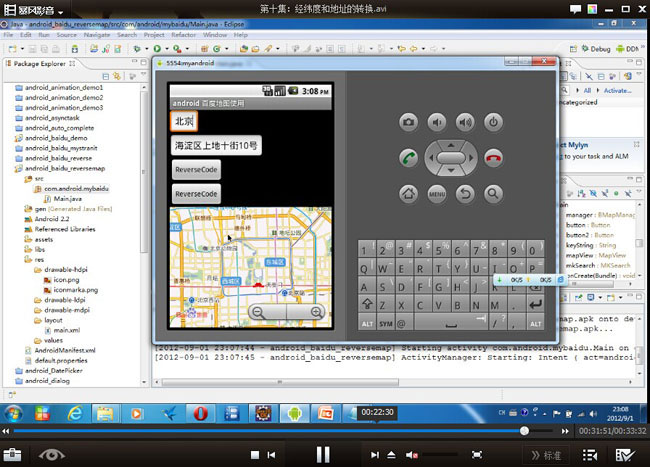Click the Eclipse Run toolbar icon
The image size is (650, 467).
click(157, 49)
